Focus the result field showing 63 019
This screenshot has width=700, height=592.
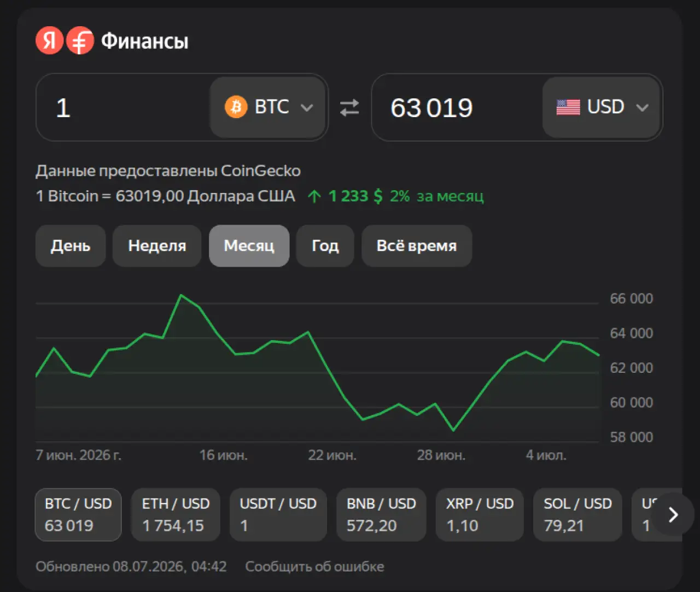(x=458, y=107)
